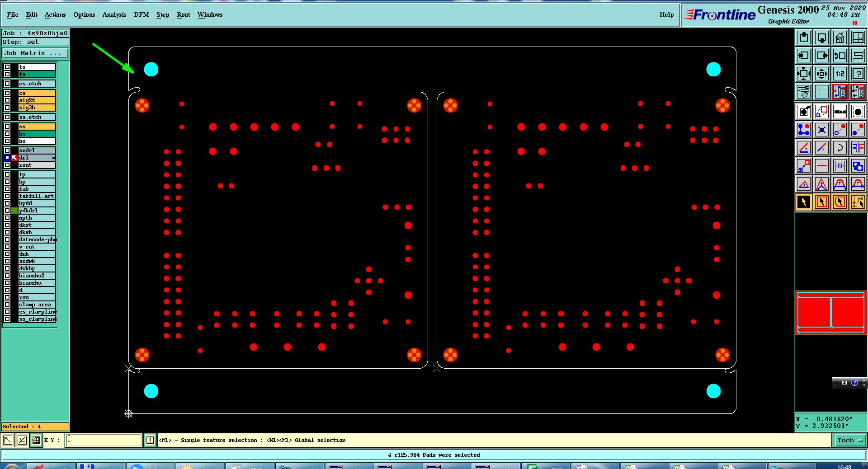Open the Job Matrix button

35,53
